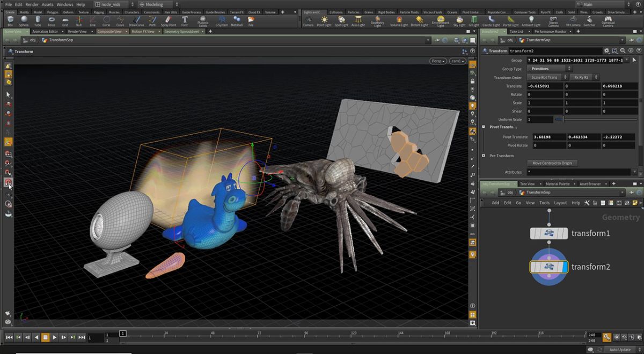Open the network editor Layout menu

click(560, 203)
